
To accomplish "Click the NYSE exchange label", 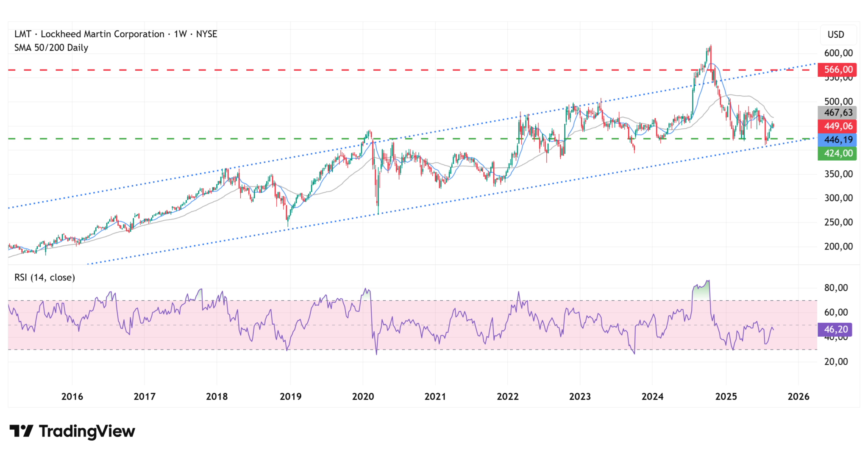I will tap(207, 34).
